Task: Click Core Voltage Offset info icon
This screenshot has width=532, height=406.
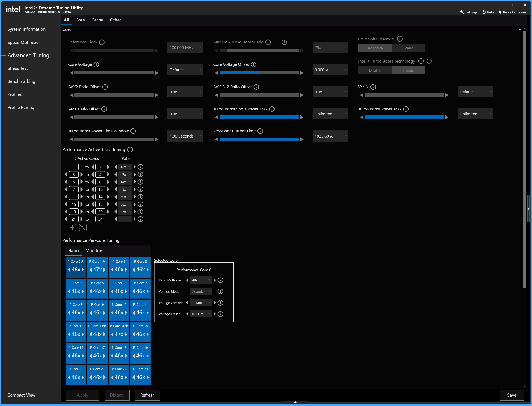Action: click(x=254, y=64)
